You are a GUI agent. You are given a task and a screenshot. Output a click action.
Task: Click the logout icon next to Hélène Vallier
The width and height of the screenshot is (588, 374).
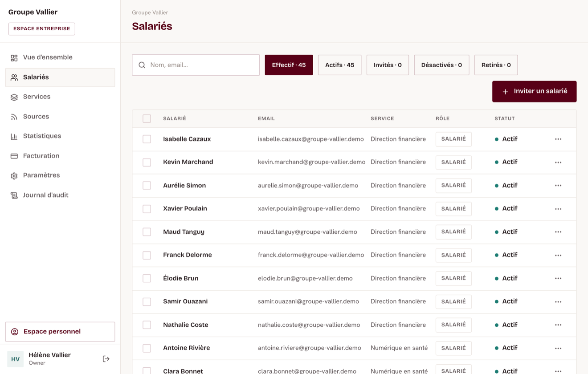pos(106,359)
